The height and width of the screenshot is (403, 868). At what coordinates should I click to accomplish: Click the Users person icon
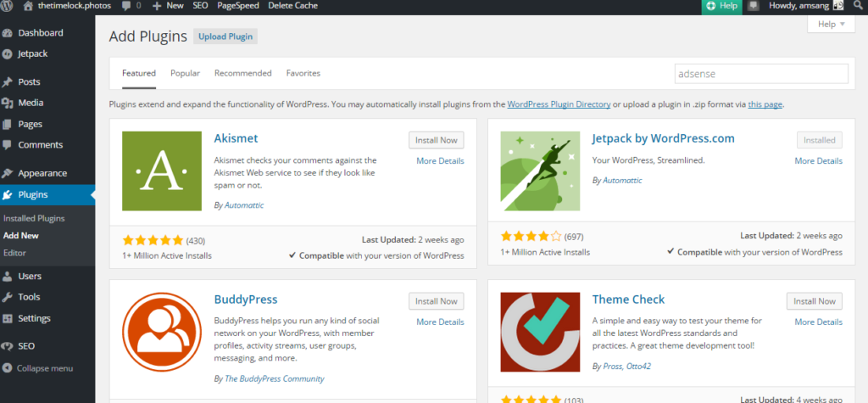(x=7, y=276)
